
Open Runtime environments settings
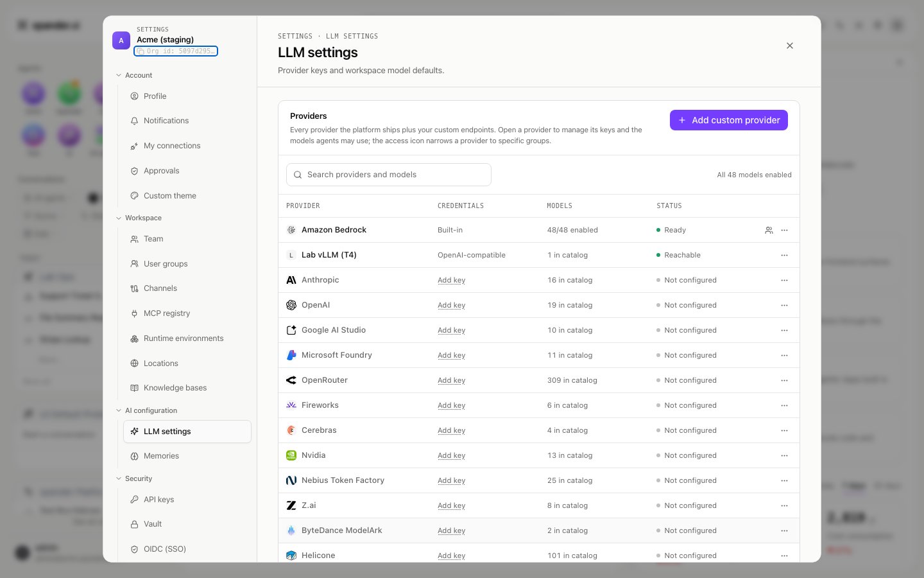[x=187, y=338]
